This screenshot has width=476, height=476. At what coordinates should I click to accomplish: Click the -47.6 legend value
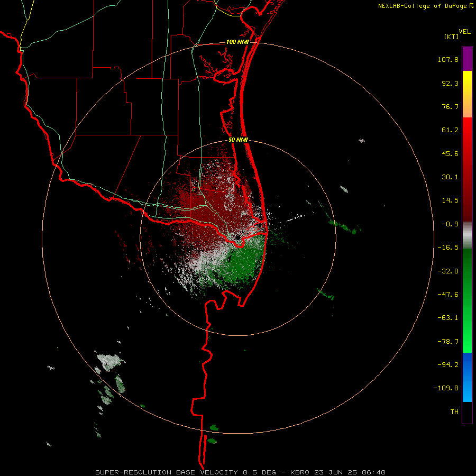pos(448,295)
